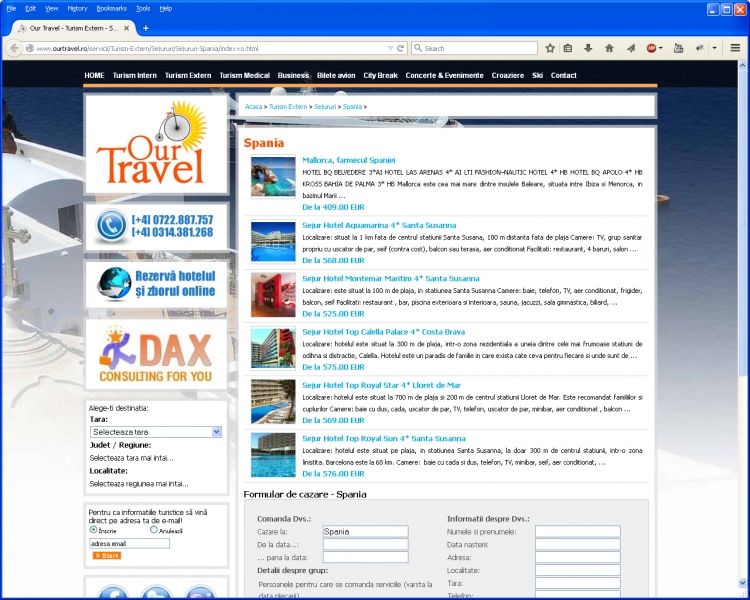The image size is (750, 600).
Task: Open the URL bar history dropdown arrow
Action: point(390,48)
